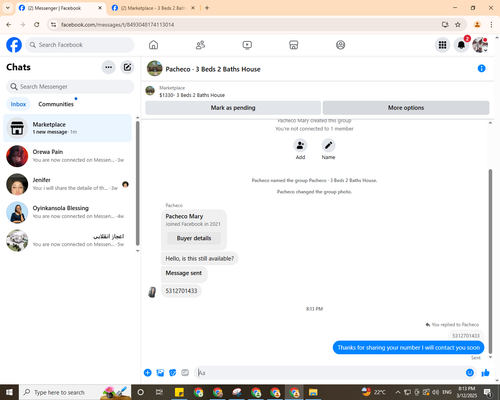Attach a file with the photo icon
The height and width of the screenshot is (400, 500).
160,373
